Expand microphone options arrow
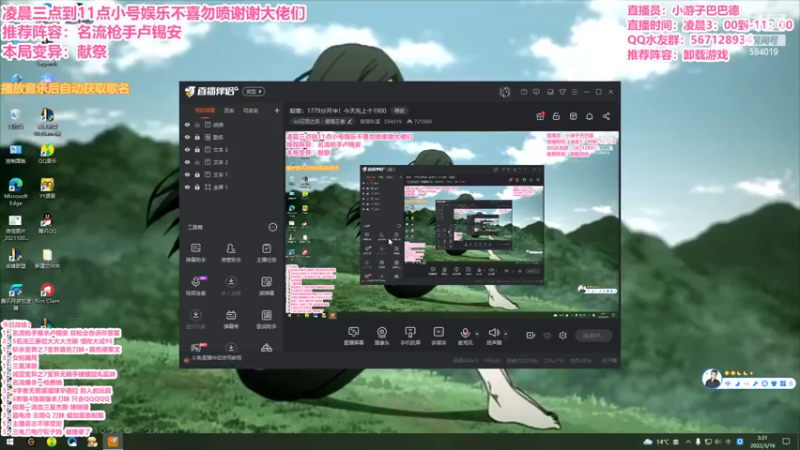Image resolution: width=800 pixels, height=450 pixels. pyautogui.click(x=477, y=334)
